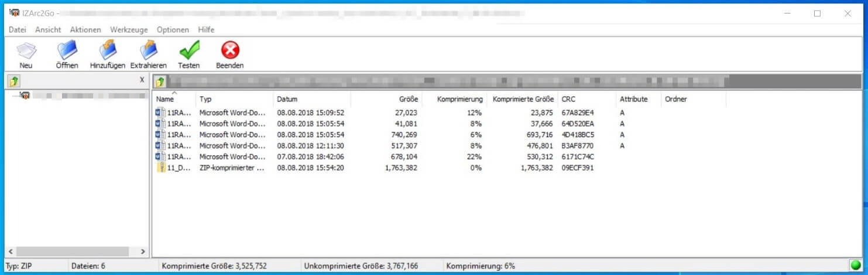Select the Word document sized 27,023
The image size is (868, 275).
(179, 113)
